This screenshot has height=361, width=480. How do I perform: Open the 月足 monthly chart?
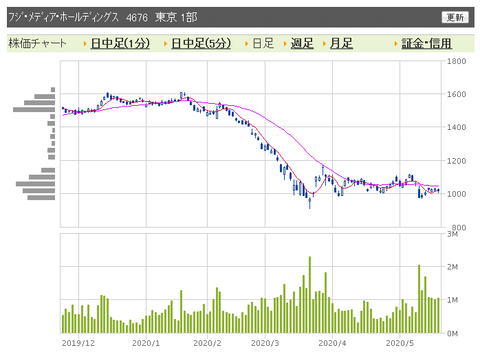pos(341,43)
